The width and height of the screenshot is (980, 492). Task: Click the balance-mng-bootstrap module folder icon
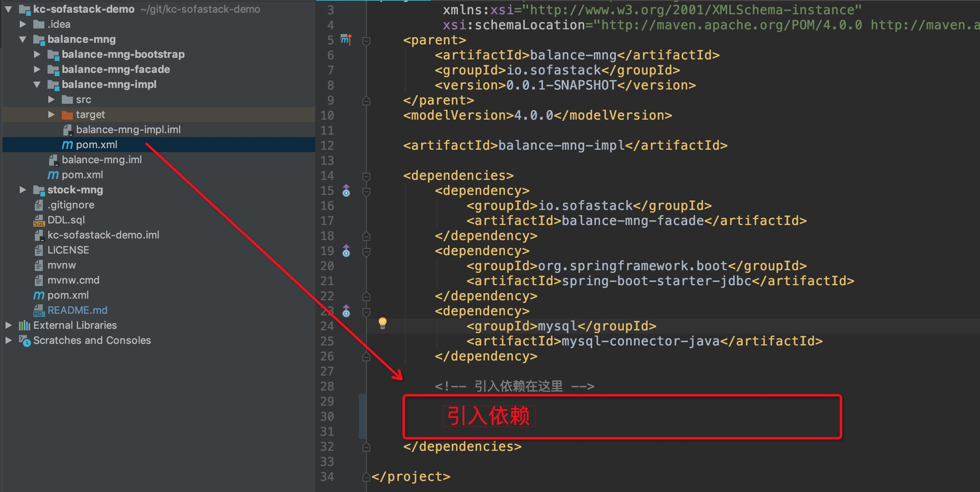(53, 55)
